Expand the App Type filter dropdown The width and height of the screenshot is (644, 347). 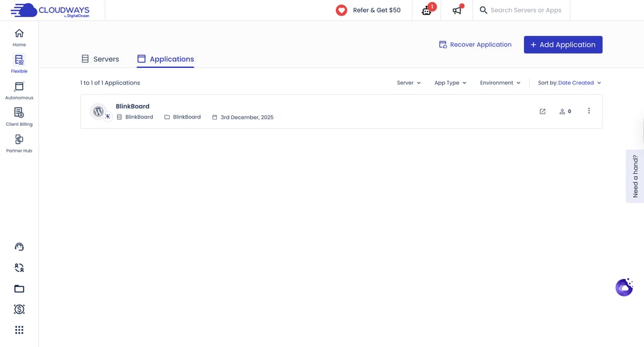tap(450, 82)
